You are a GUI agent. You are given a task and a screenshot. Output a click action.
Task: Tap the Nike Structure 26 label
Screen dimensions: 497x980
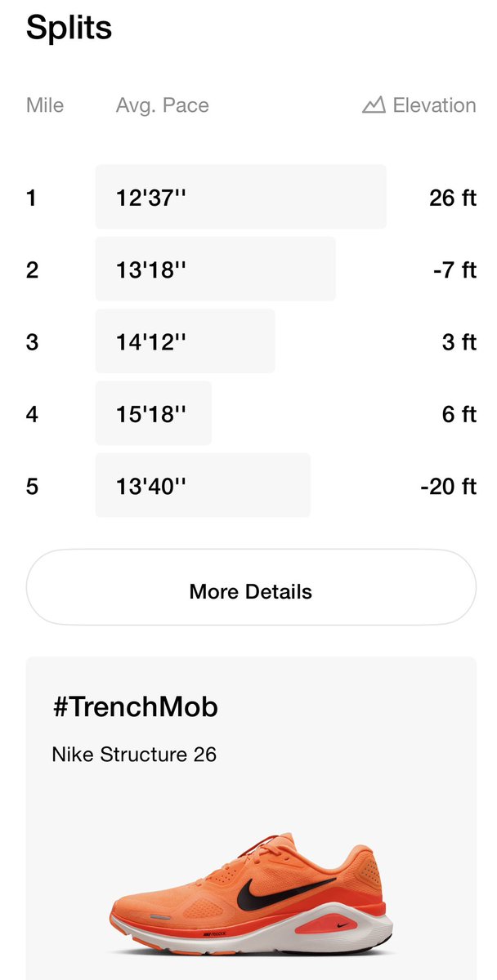click(134, 754)
